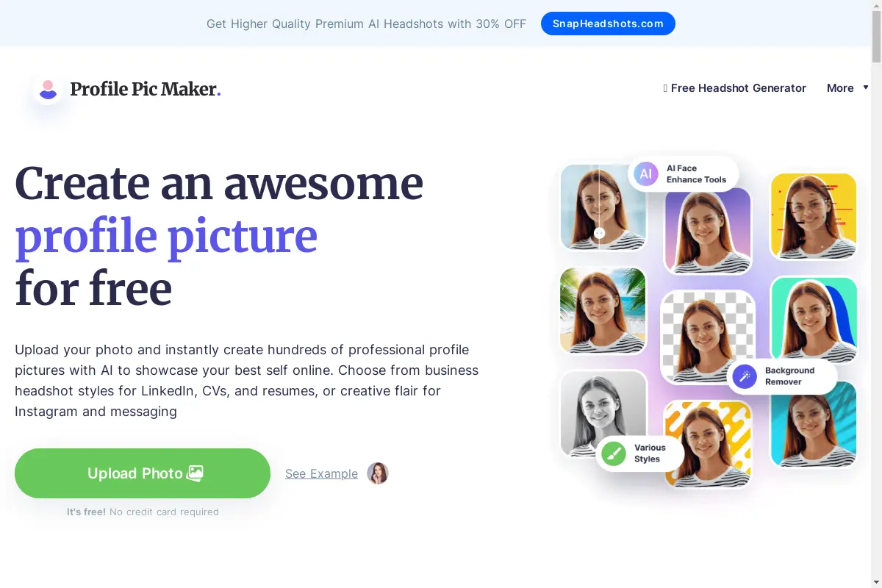
Task: Select the black and white portrait thumbnail
Action: [603, 414]
